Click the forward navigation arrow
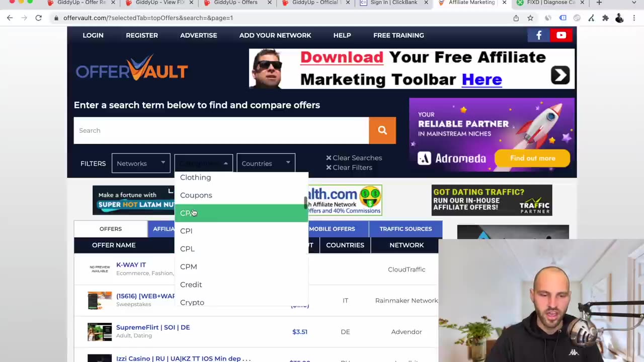Screen dimensions: 644x362 coord(24,18)
